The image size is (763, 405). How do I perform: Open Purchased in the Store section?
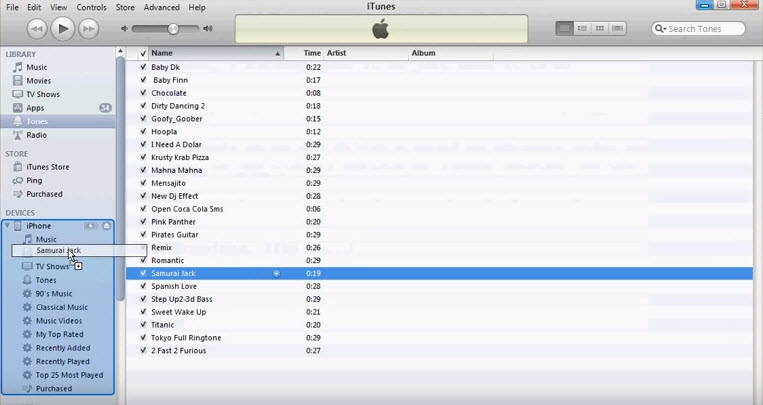click(x=44, y=194)
